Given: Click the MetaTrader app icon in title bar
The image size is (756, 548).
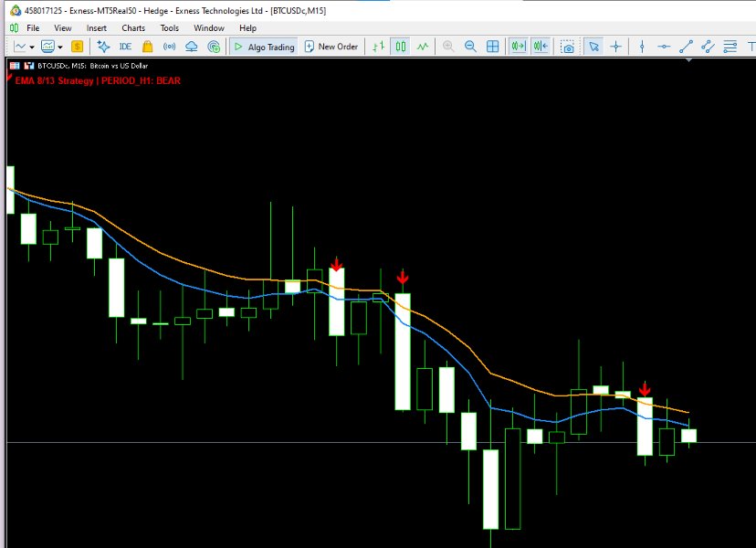Looking at the screenshot, I should 16,10.
